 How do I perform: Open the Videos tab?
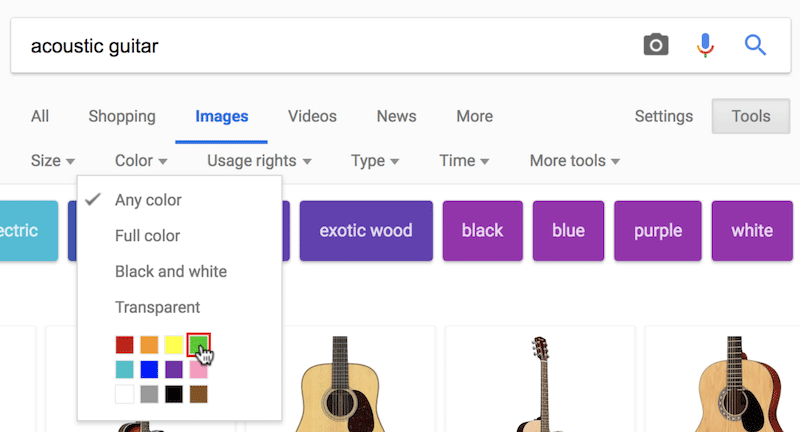click(x=312, y=116)
